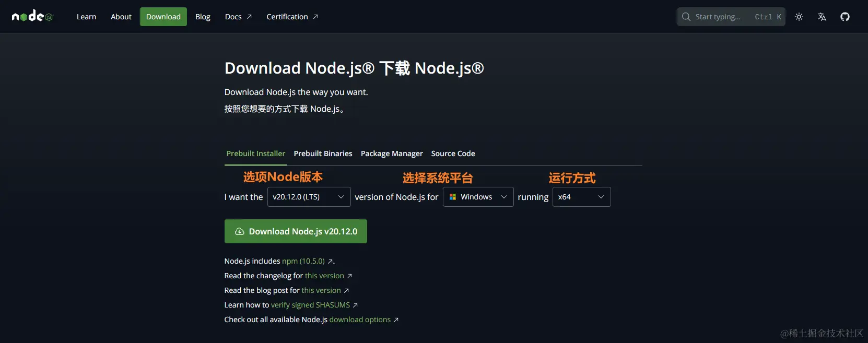868x343 pixels.
Task: Open the language translation icon
Action: pos(822,17)
